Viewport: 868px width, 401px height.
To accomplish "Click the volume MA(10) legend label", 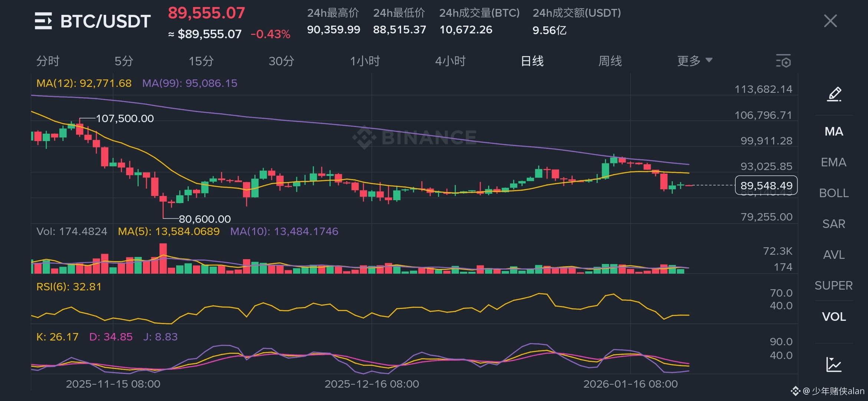I will click(284, 231).
